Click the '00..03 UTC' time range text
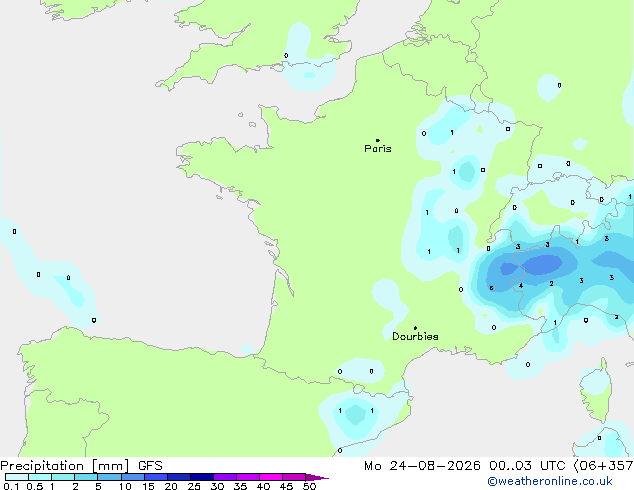Viewport: 634px width, 490px height. tap(527, 466)
